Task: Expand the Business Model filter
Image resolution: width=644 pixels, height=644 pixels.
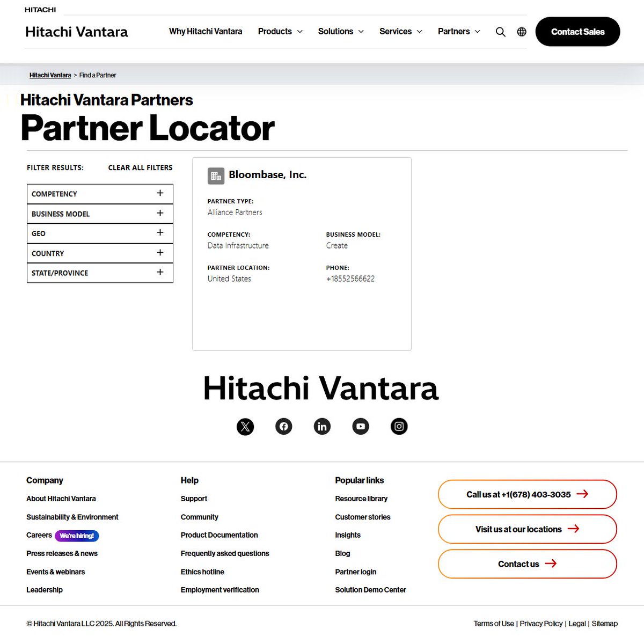Action: pyautogui.click(x=100, y=214)
